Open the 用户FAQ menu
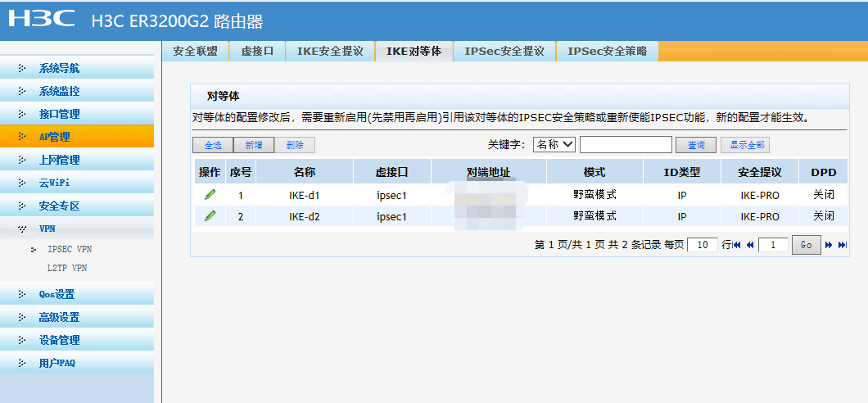The image size is (868, 403). (x=77, y=363)
